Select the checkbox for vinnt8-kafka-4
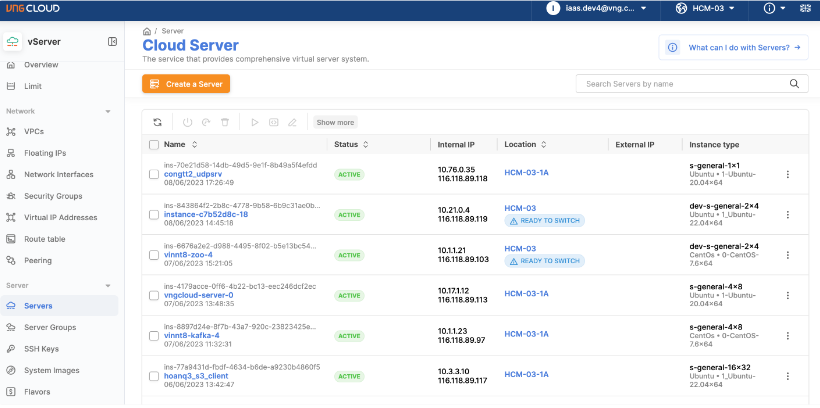 (x=154, y=335)
